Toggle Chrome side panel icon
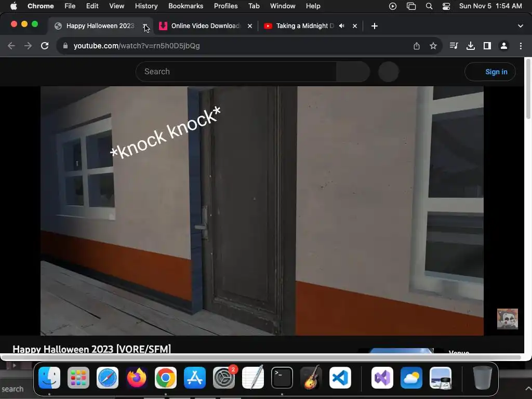Image resolution: width=532 pixels, height=399 pixels. [487, 46]
